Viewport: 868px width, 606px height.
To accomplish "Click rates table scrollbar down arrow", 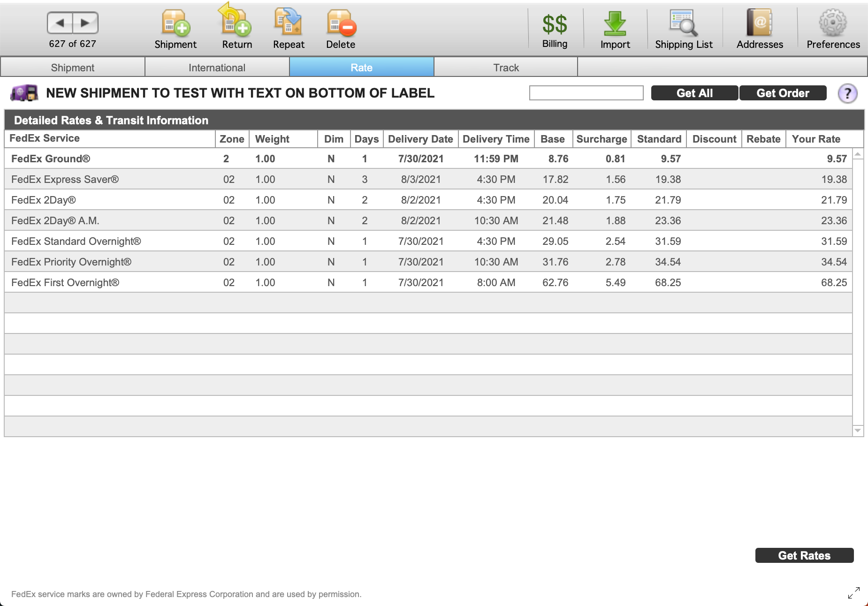I will click(x=858, y=430).
